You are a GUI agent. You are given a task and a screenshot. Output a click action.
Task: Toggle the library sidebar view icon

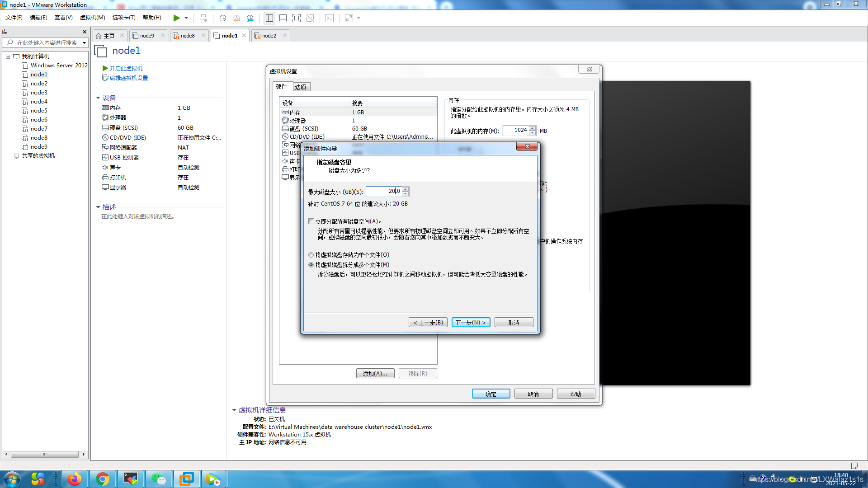(x=269, y=18)
